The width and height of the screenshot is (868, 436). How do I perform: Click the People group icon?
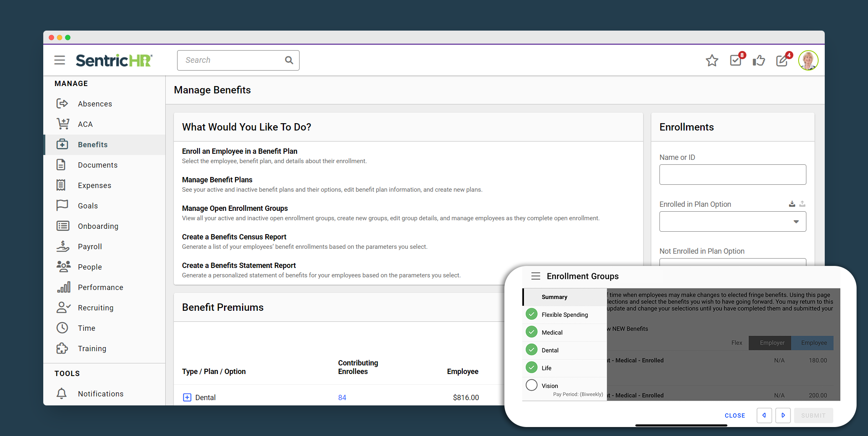click(63, 267)
